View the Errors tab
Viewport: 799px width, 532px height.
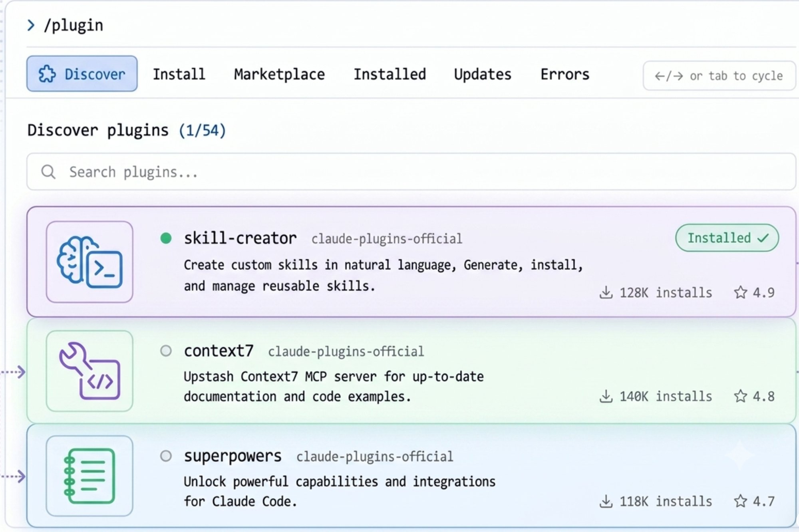[565, 74]
